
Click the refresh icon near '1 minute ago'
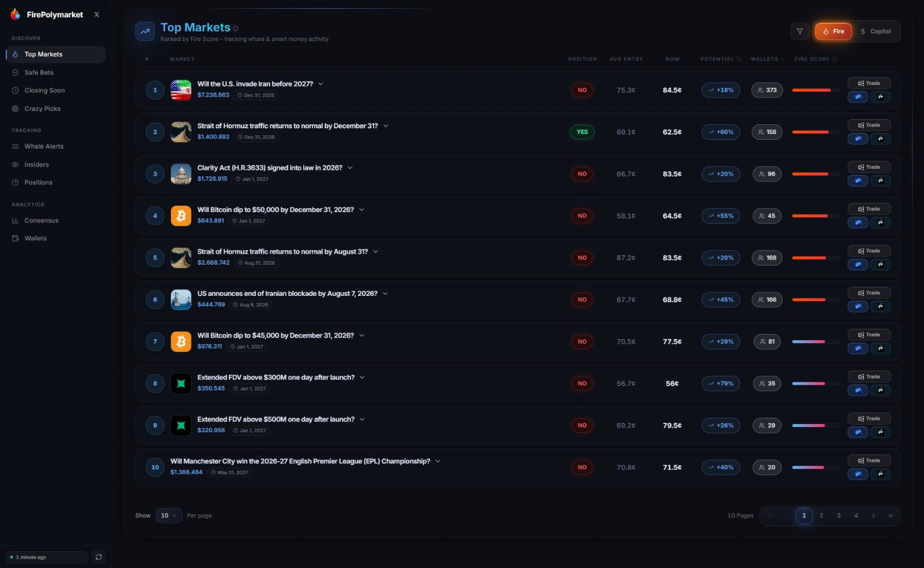click(x=99, y=557)
